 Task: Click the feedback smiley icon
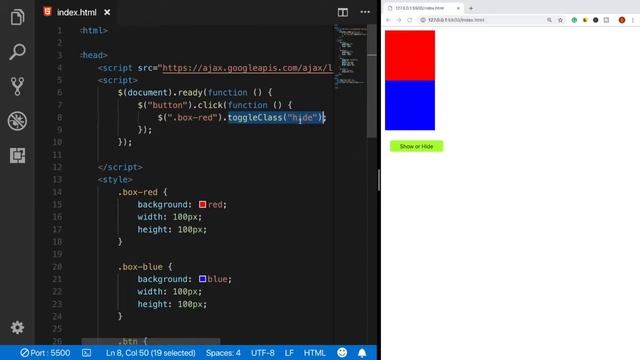pyautogui.click(x=342, y=353)
